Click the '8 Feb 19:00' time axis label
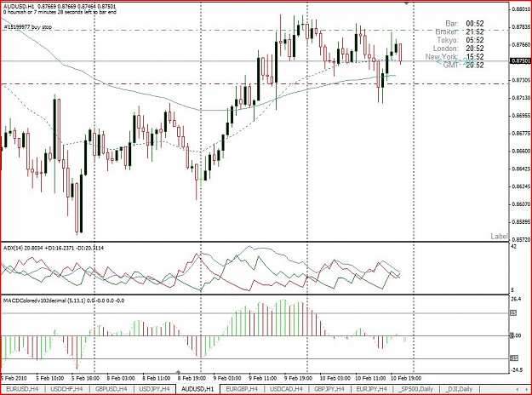 (192, 378)
